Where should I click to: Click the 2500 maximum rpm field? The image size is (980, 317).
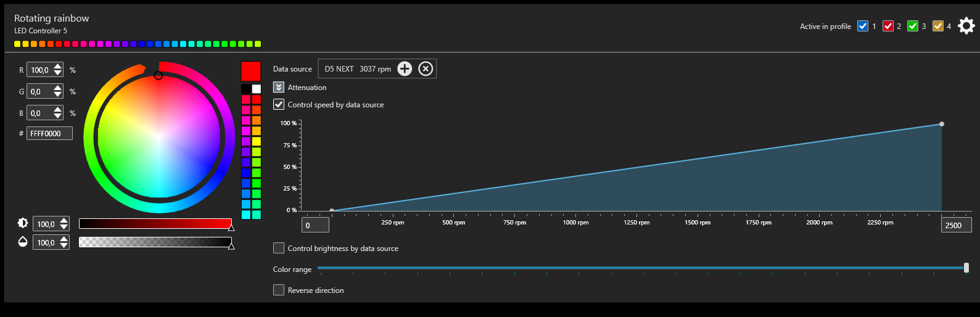point(955,225)
